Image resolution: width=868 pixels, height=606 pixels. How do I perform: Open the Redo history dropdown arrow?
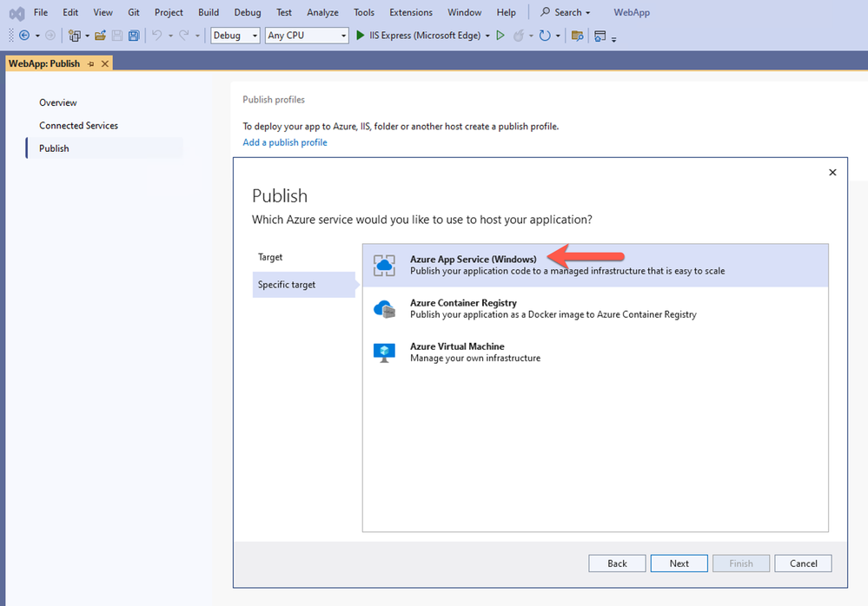pos(197,36)
